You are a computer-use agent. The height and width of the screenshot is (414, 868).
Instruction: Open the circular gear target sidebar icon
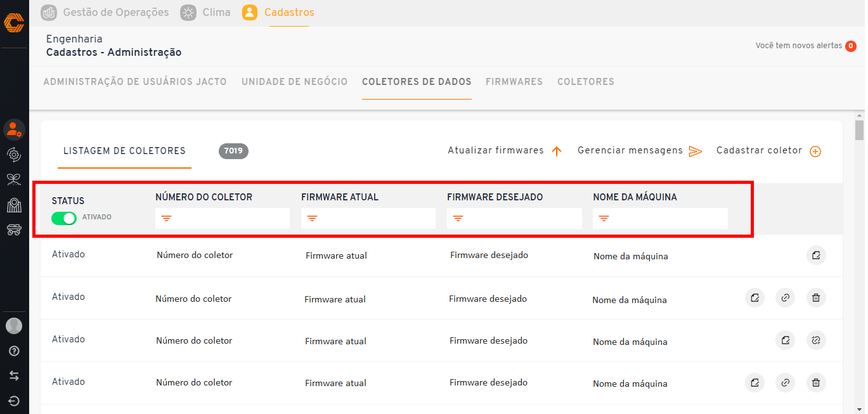[x=14, y=154]
